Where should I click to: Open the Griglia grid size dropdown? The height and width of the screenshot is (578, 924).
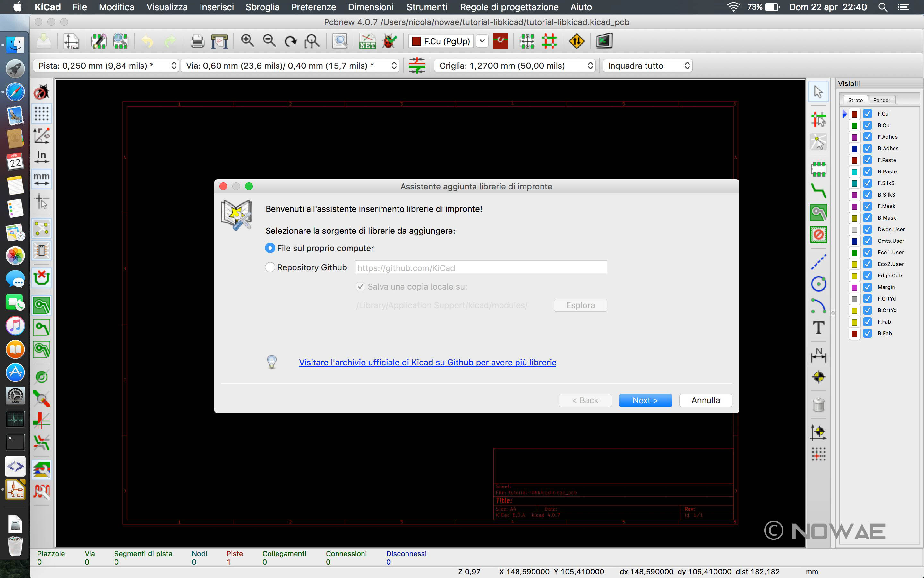pos(515,66)
